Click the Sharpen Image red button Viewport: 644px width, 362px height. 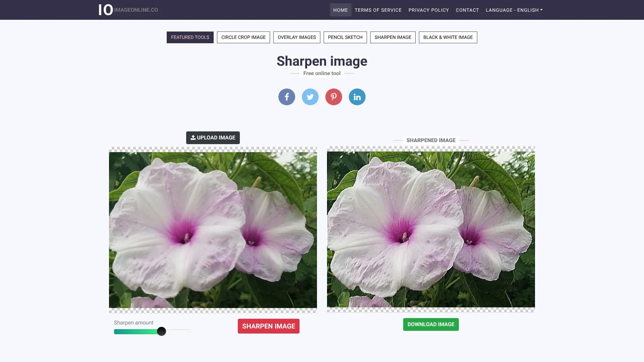click(x=268, y=326)
